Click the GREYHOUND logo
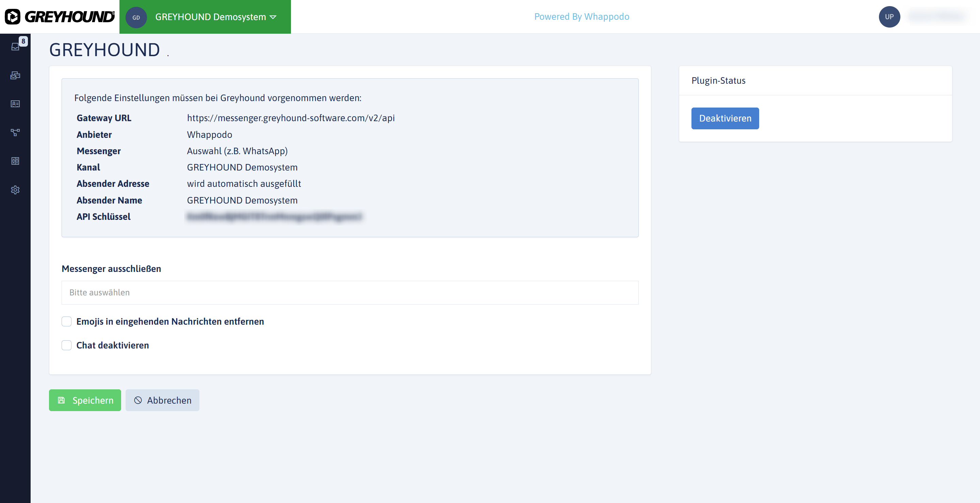 [59, 17]
